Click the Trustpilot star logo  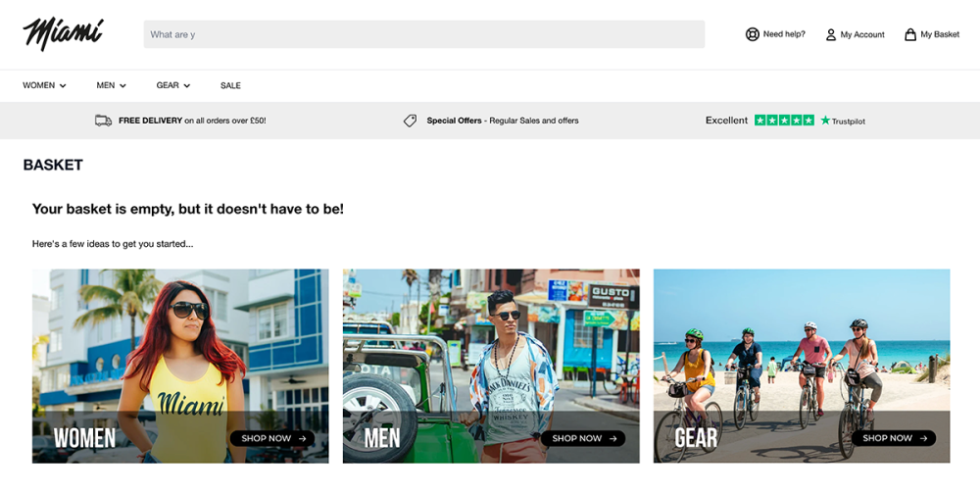(825, 121)
